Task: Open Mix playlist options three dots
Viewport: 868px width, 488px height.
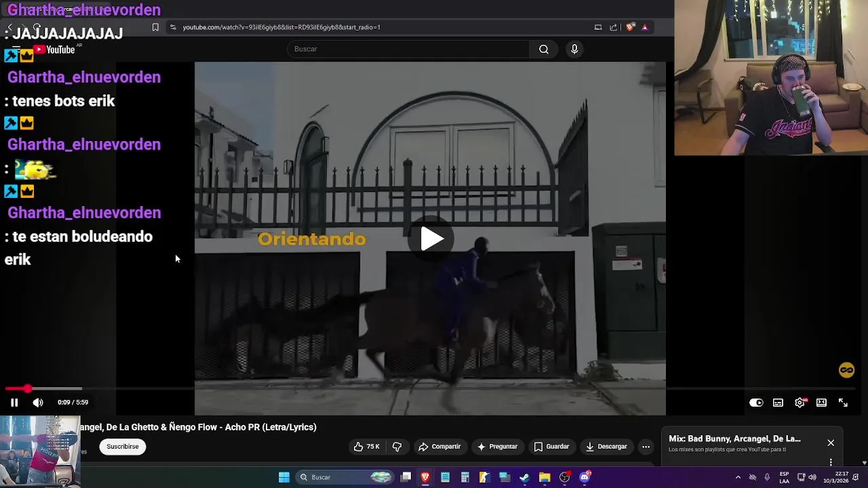Action: [x=831, y=462]
